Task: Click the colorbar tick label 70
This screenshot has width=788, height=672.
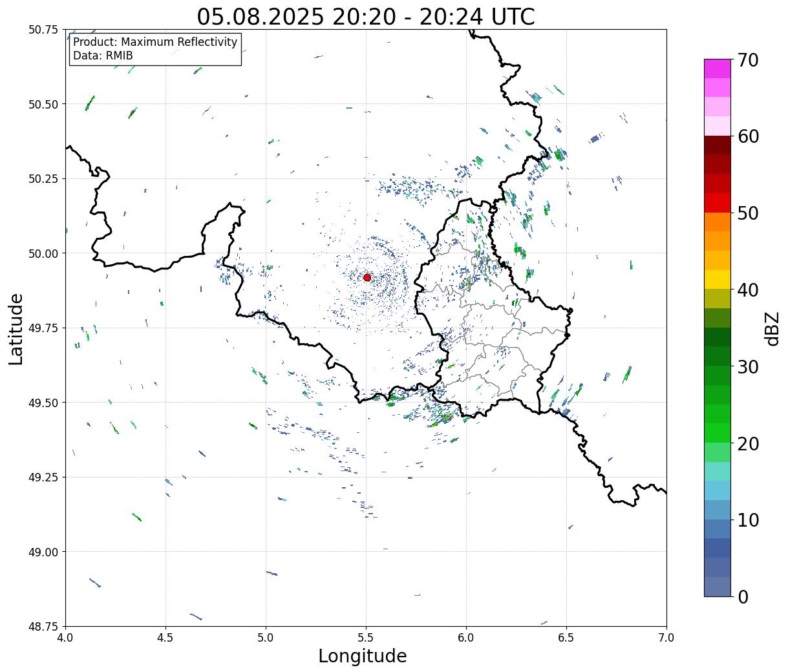Action: click(749, 60)
